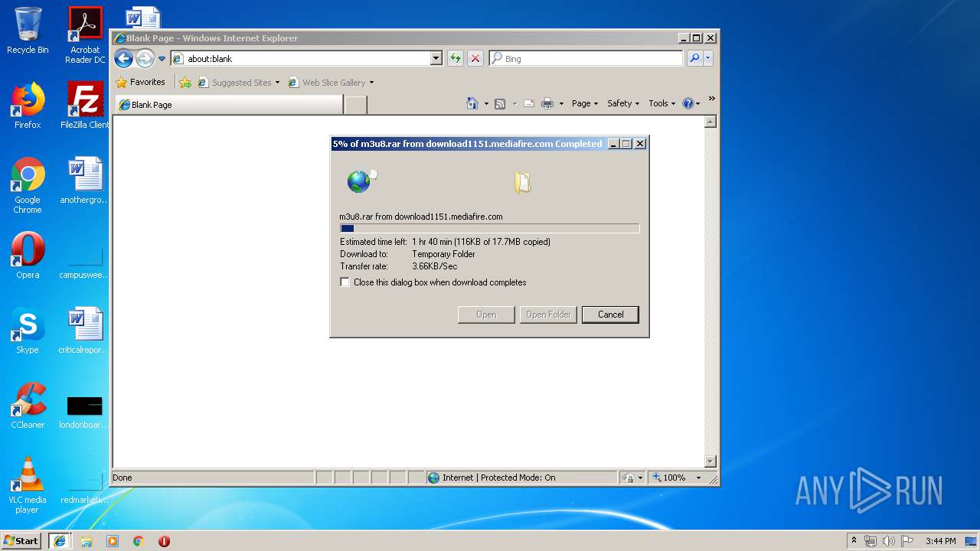Viewport: 980px width, 551px height.
Task: Show hidden system tray icons
Action: click(854, 541)
